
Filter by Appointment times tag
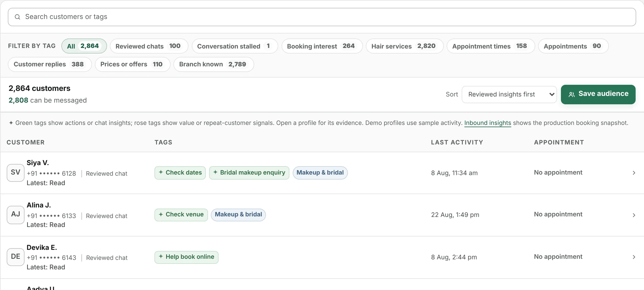[x=491, y=46]
